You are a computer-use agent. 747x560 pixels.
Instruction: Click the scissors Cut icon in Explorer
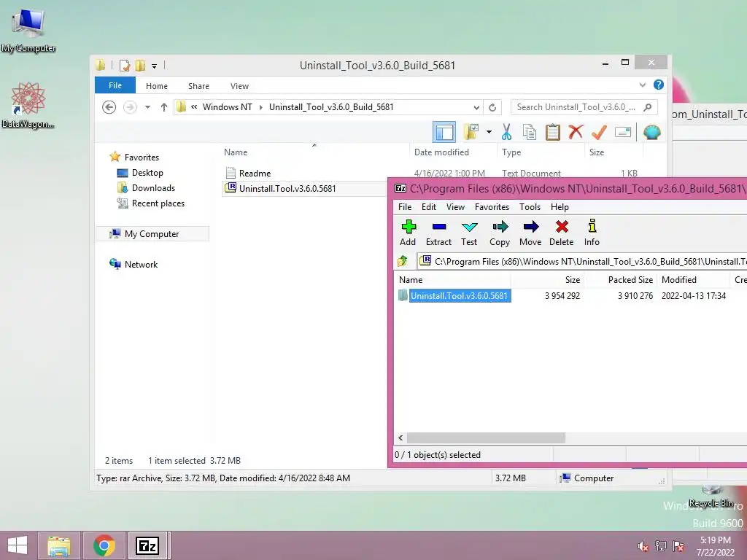click(506, 132)
